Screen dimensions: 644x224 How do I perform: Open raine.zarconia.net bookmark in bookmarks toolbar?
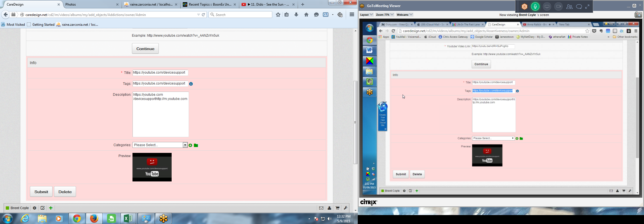[77, 25]
